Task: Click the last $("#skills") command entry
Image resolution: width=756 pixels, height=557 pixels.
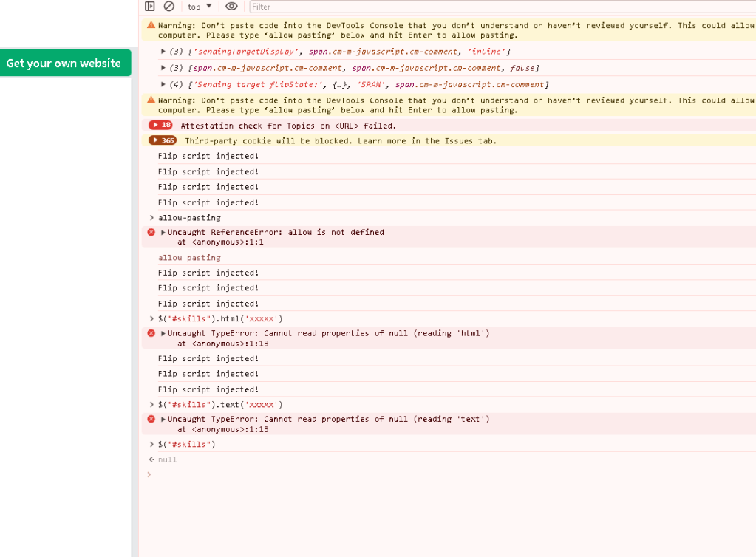Action: (186, 444)
